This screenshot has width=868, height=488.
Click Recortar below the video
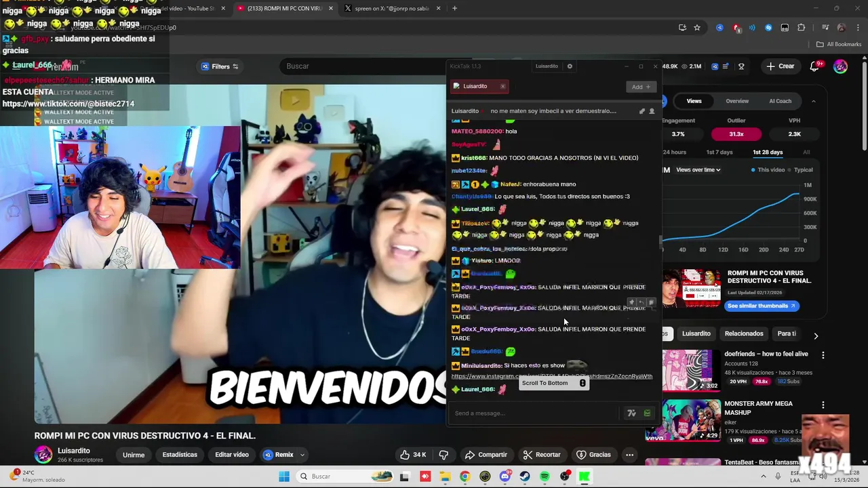(x=541, y=455)
